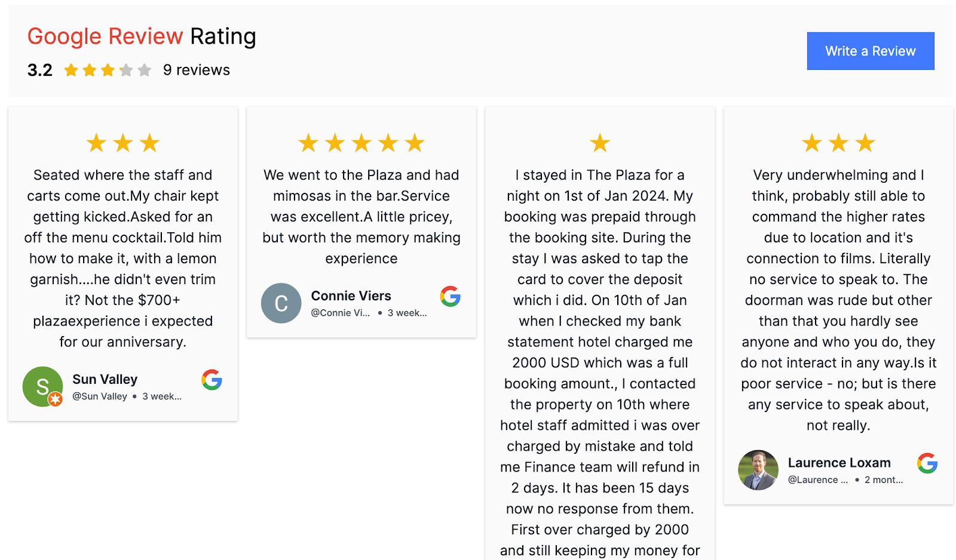956x560 pixels.
Task: Click the Laurence Loxam reviewer name
Action: click(839, 463)
